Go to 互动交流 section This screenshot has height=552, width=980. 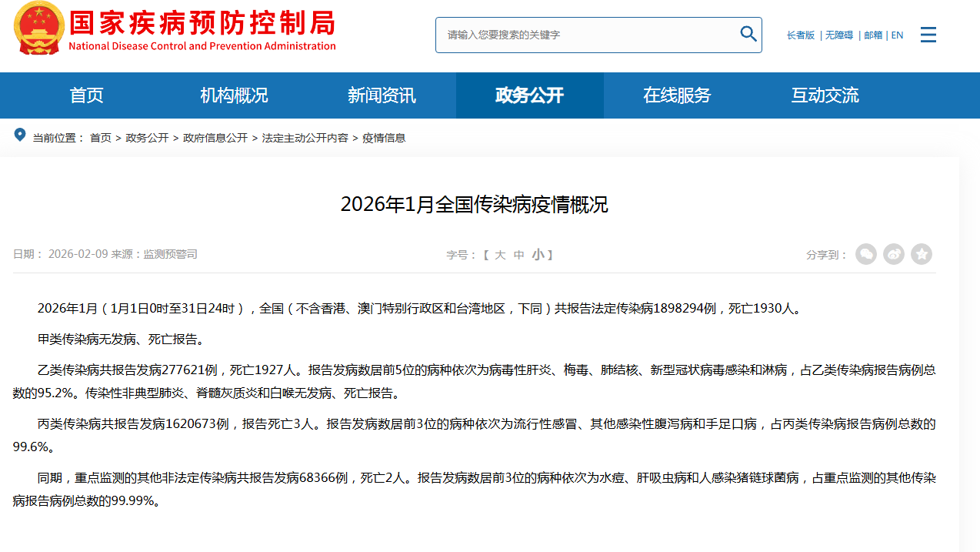click(x=825, y=95)
